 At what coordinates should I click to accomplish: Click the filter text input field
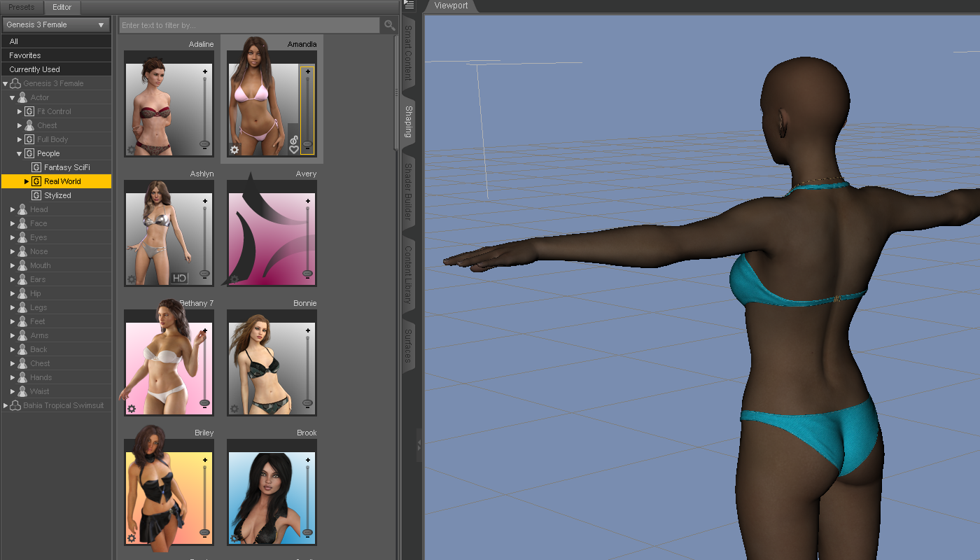click(250, 25)
